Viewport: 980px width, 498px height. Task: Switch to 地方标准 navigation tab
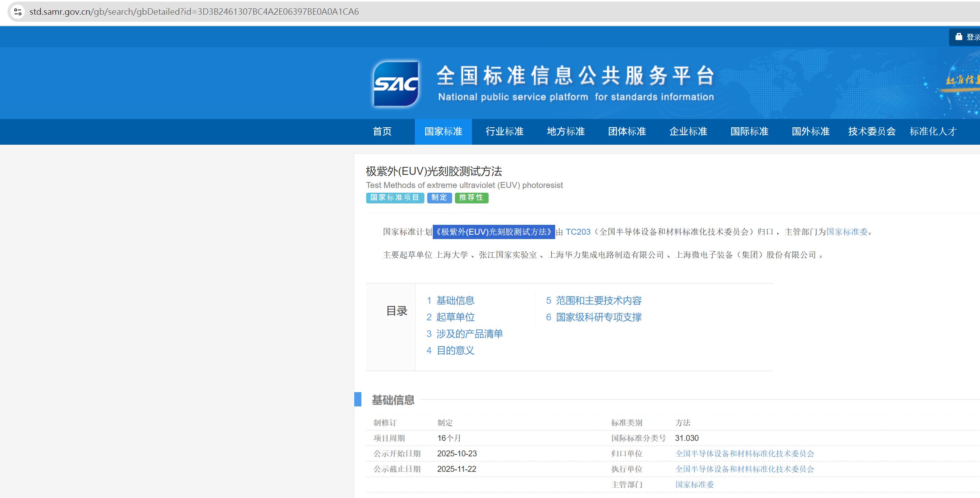tap(565, 132)
